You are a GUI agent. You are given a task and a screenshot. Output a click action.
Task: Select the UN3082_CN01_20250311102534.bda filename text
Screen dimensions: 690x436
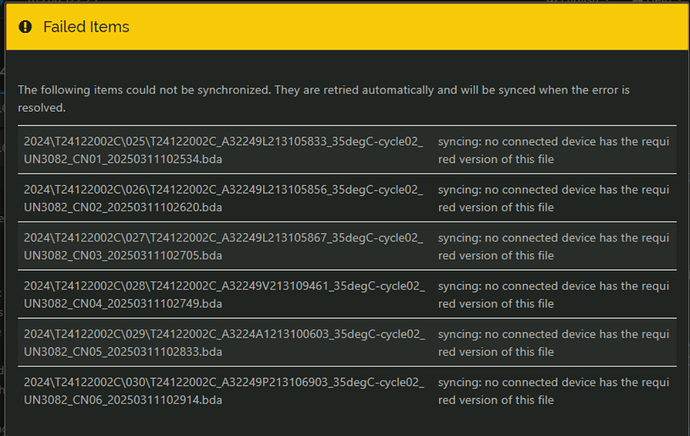point(123,159)
